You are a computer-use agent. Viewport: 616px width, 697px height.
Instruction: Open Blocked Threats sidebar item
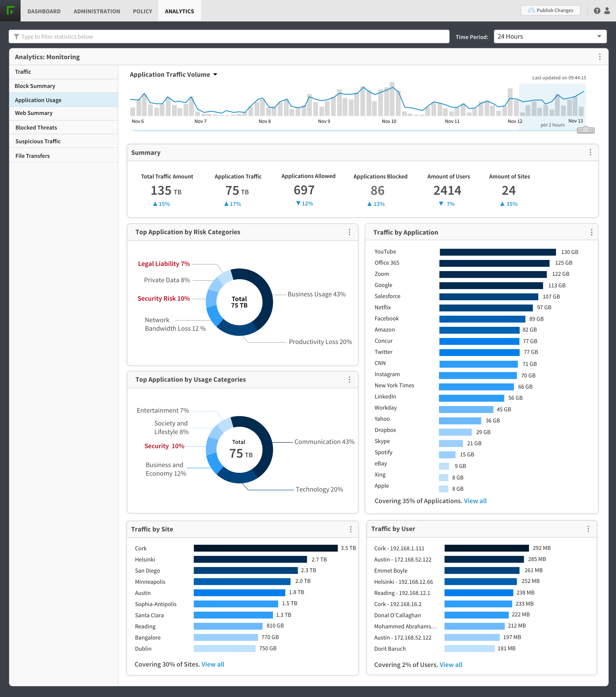coord(63,128)
